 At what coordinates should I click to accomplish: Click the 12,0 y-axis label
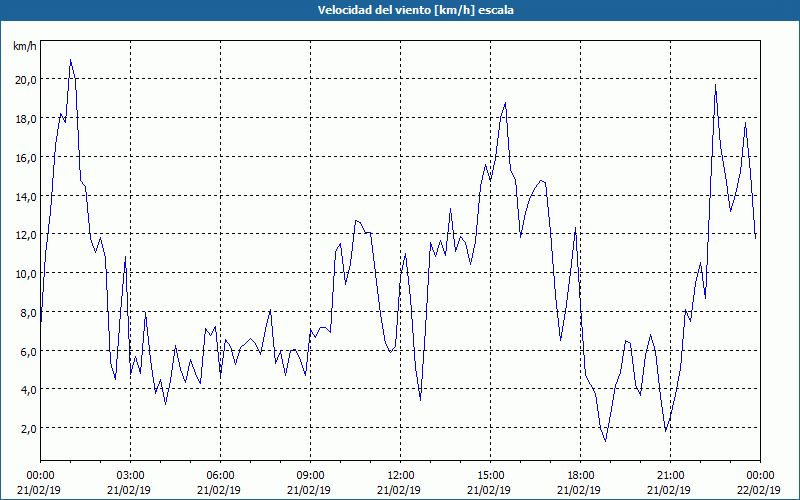pos(26,235)
